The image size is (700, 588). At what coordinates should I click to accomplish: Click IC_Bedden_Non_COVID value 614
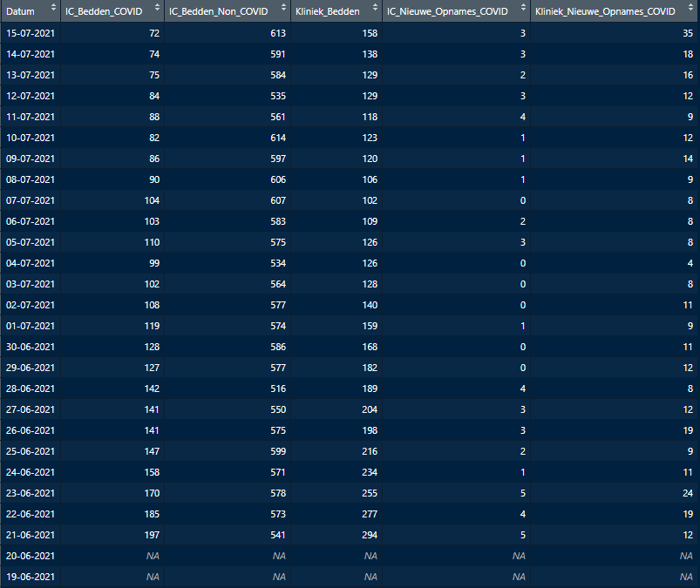click(x=278, y=138)
